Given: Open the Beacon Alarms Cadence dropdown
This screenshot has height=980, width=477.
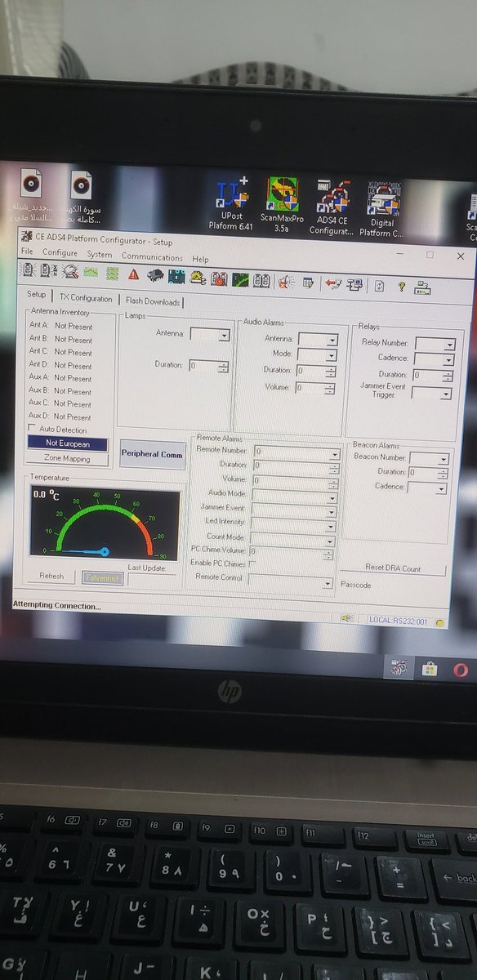Looking at the screenshot, I should pyautogui.click(x=427, y=488).
